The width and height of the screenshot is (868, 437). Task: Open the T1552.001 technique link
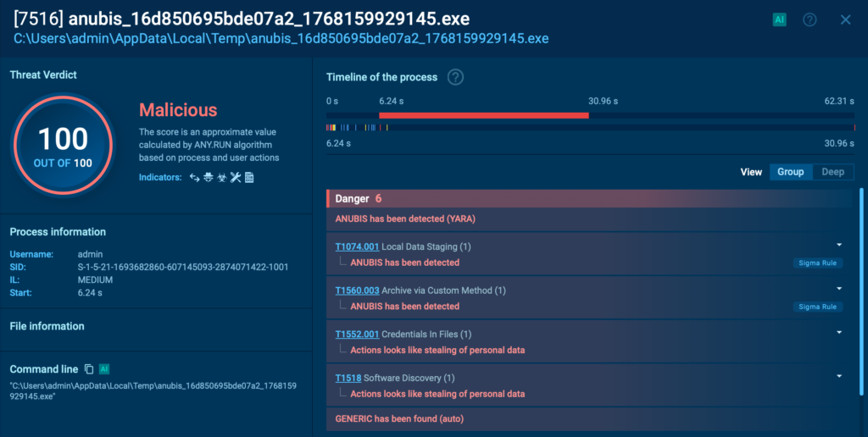[357, 335]
